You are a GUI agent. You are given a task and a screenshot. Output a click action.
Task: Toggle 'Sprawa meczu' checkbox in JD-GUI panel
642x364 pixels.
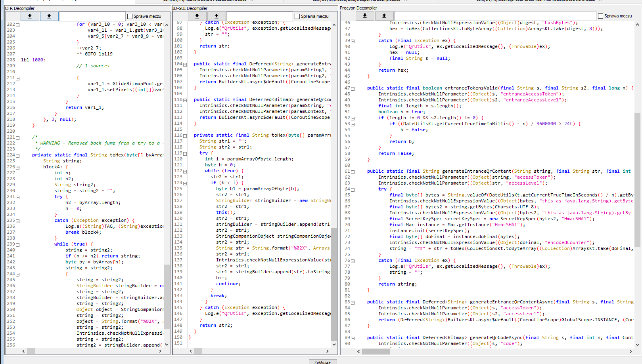(x=297, y=16)
